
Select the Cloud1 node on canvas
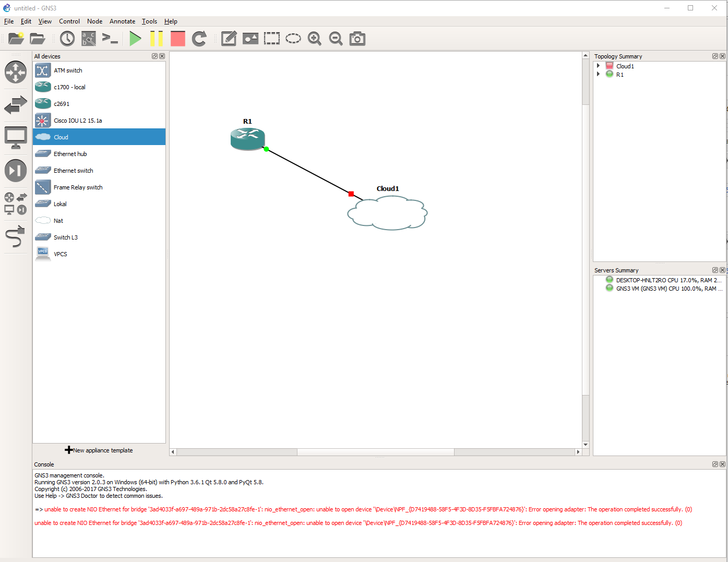(x=387, y=213)
